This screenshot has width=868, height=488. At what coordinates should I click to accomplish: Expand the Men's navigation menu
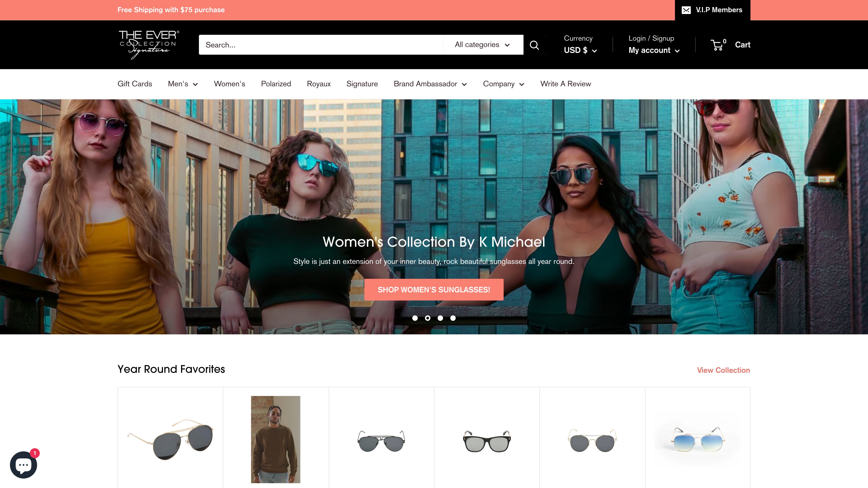[183, 84]
